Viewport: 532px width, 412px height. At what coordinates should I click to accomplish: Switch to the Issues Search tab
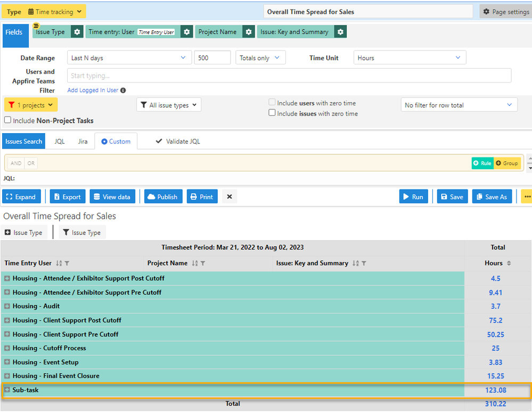click(x=24, y=142)
